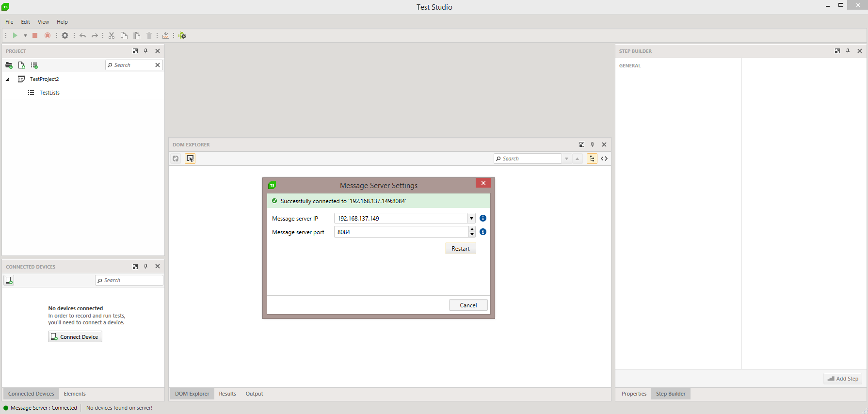Open the Edit menu
The height and width of the screenshot is (414, 868).
point(26,22)
